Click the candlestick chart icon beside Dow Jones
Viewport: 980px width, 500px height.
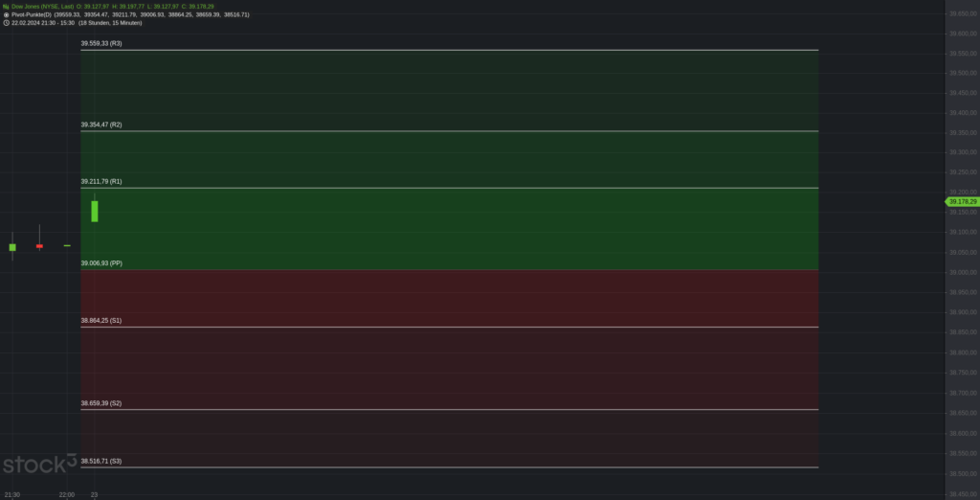pos(6,7)
